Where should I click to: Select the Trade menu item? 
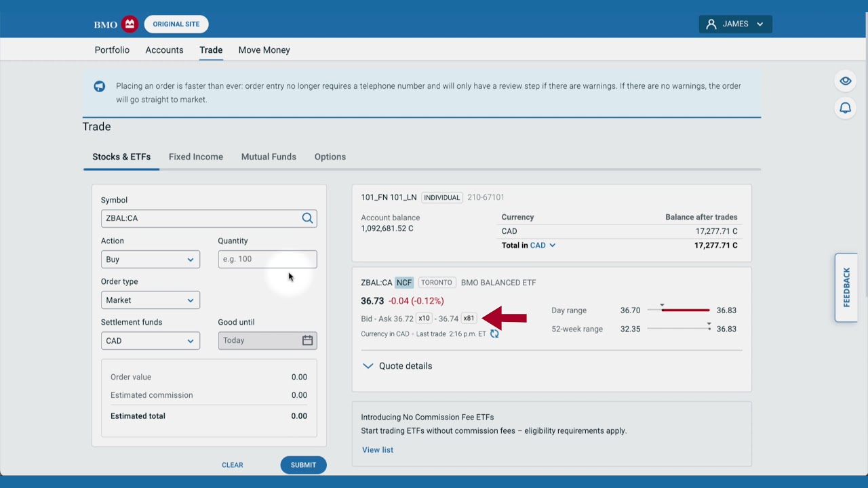pyautogui.click(x=211, y=50)
